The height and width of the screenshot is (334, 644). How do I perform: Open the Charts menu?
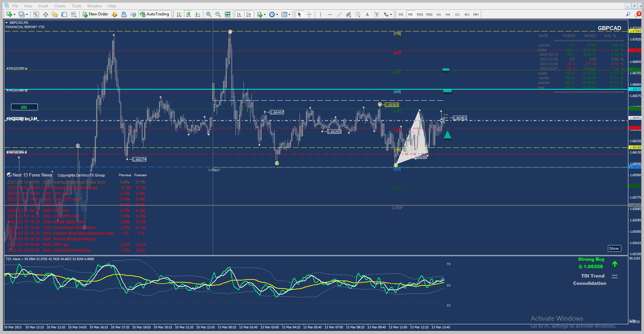tap(60, 6)
